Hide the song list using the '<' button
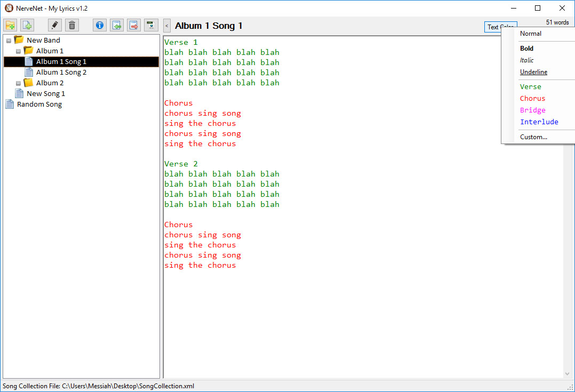 coord(167,26)
